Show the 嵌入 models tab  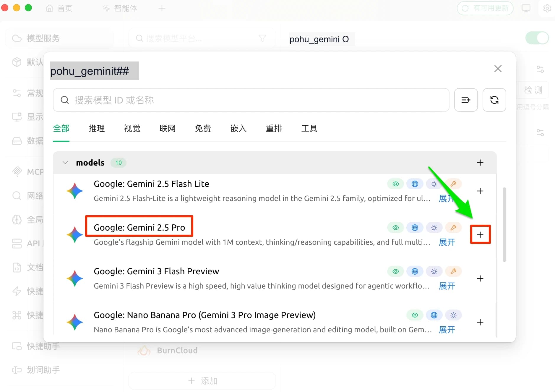pyautogui.click(x=238, y=128)
